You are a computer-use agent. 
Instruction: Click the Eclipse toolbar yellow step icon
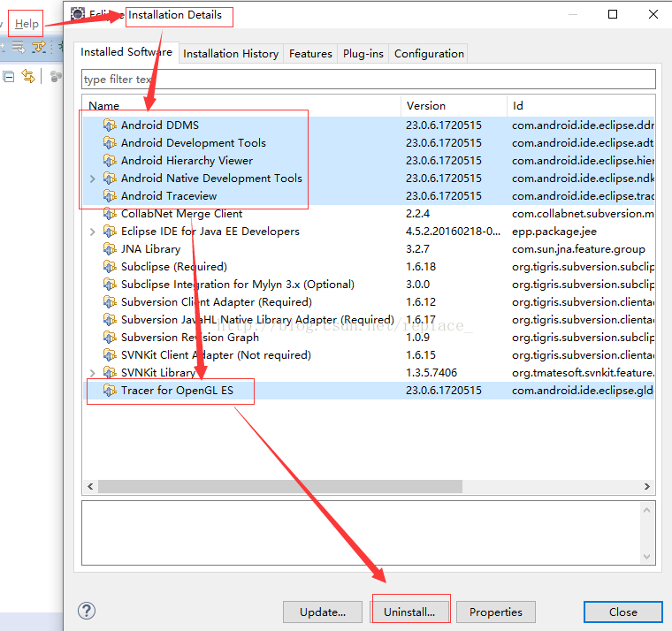39,47
